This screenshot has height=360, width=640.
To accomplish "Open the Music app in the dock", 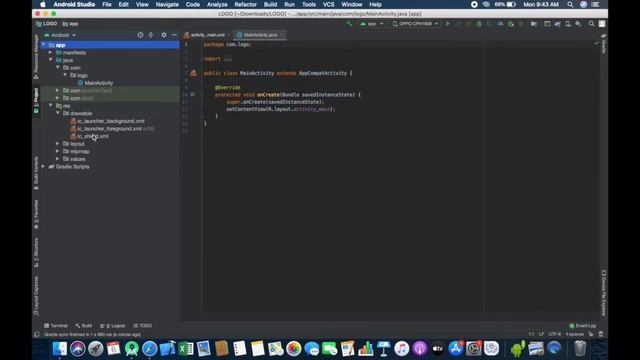I will [401, 349].
